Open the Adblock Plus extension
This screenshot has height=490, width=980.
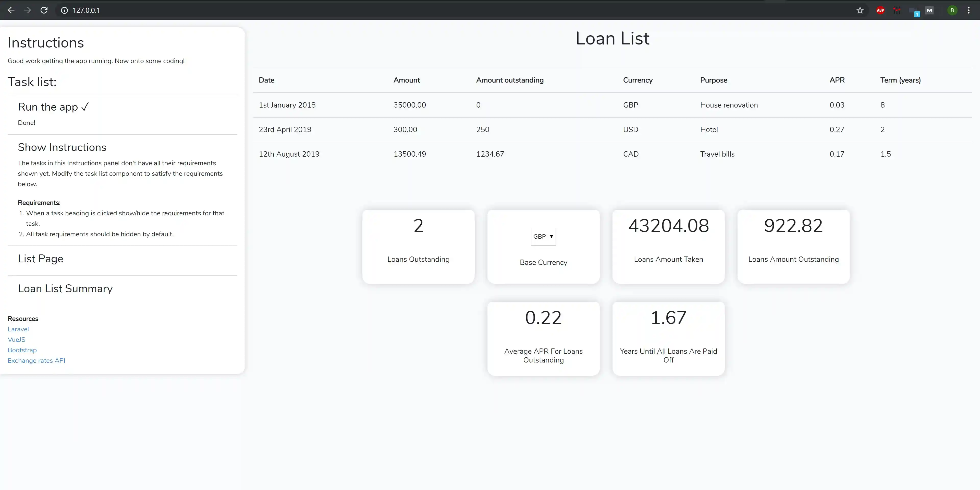(880, 10)
